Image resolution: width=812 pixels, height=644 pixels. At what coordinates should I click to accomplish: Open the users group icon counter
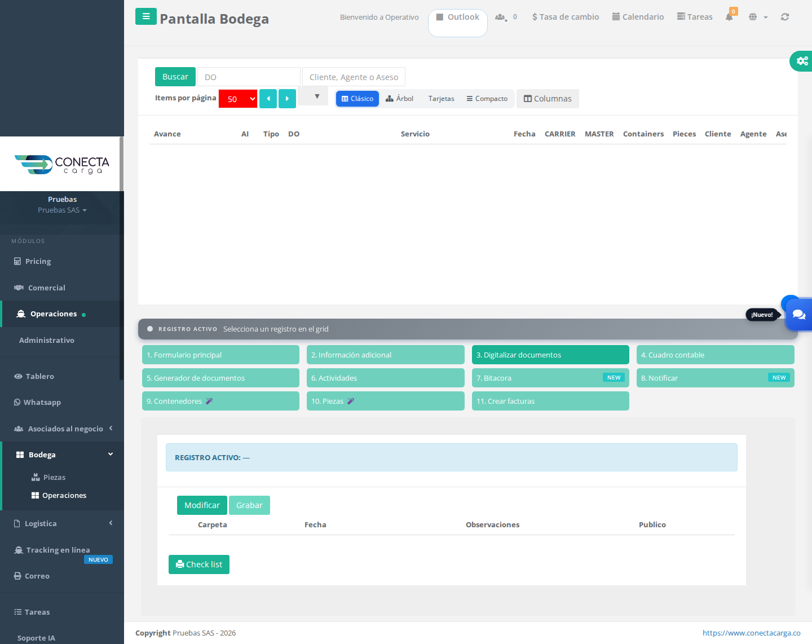point(506,17)
